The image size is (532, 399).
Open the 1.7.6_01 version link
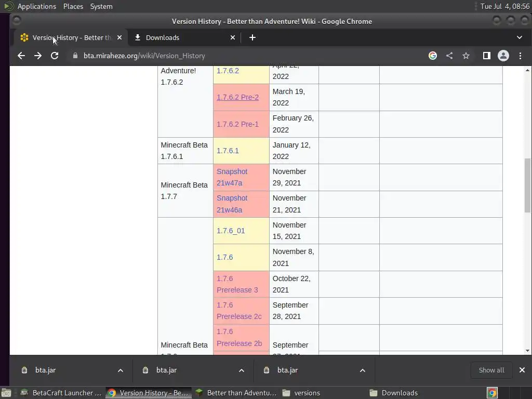point(231,231)
